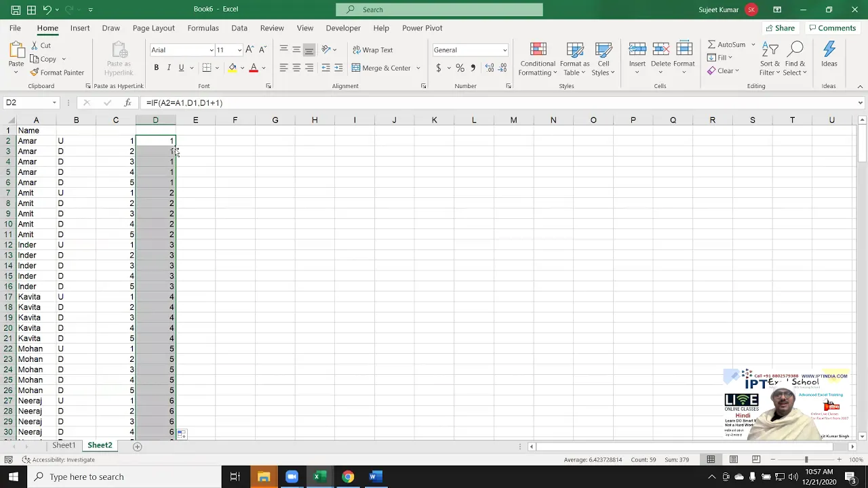Screen dimensions: 868x488
Task: Expand Merge & Center dropdown arrow
Action: [x=418, y=68]
